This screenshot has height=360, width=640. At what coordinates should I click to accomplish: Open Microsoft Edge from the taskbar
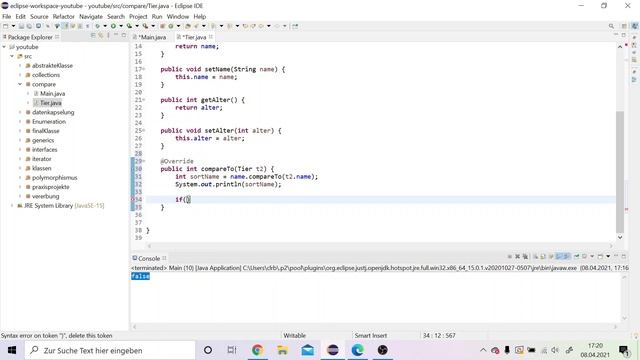click(358, 350)
